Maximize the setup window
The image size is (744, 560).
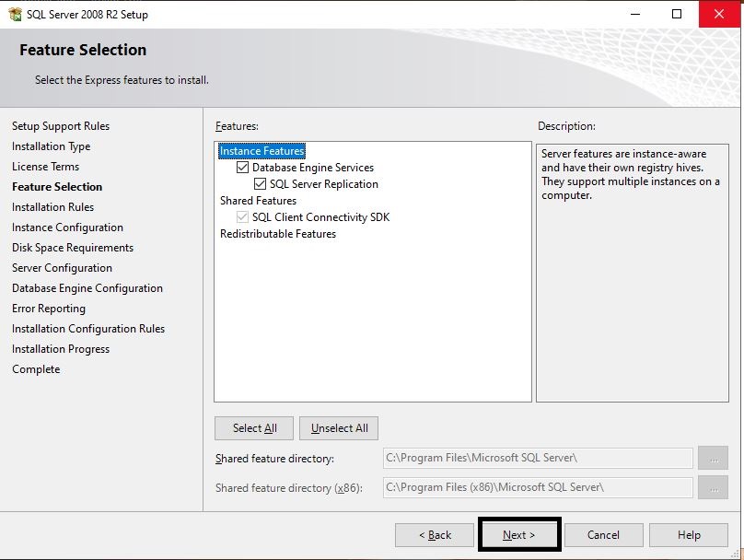[677, 14]
